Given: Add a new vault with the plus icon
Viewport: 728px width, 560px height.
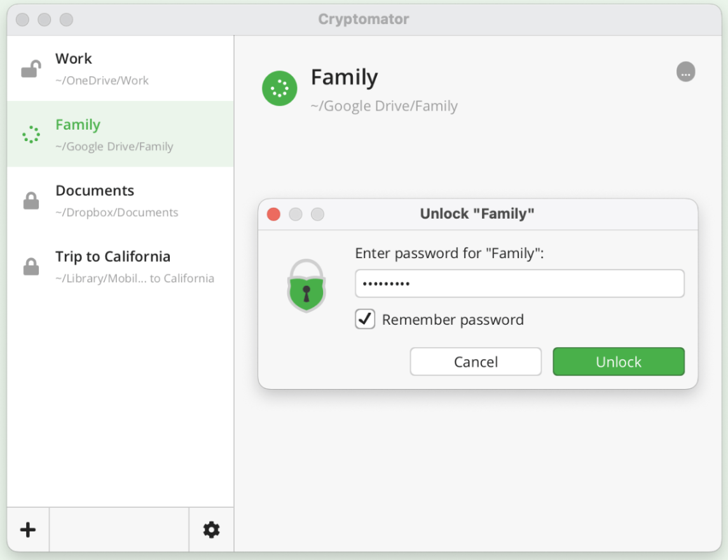Looking at the screenshot, I should [x=27, y=529].
